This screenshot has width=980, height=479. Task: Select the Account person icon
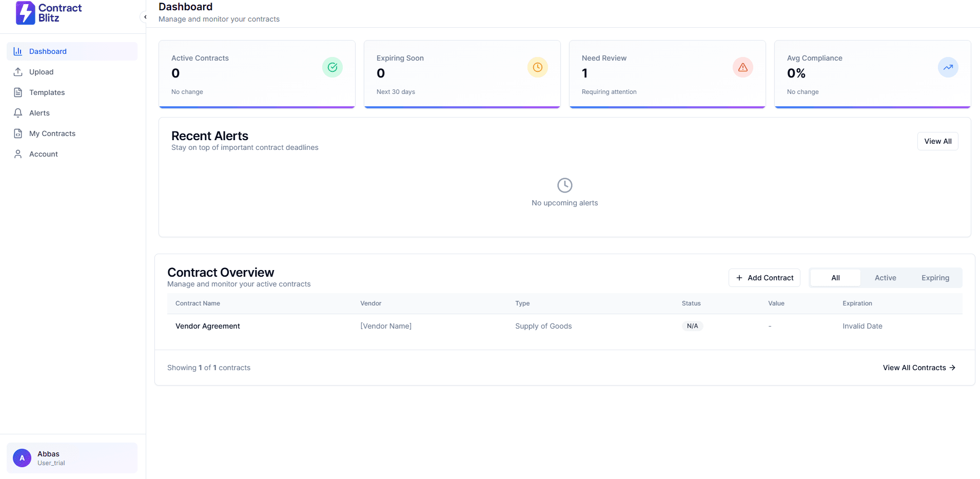(x=17, y=154)
